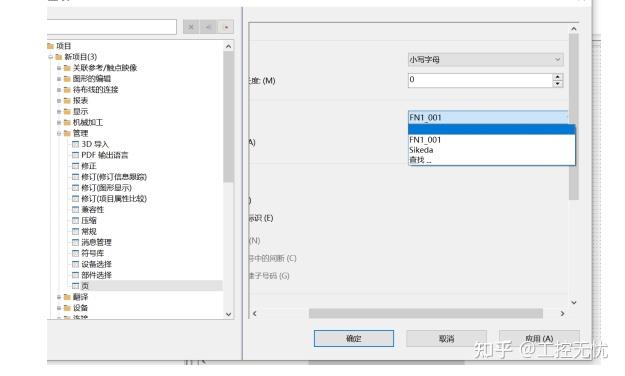Image resolution: width=625 pixels, height=376 pixels.
Task: Click the page icon next to 符号库
Action: (75, 253)
